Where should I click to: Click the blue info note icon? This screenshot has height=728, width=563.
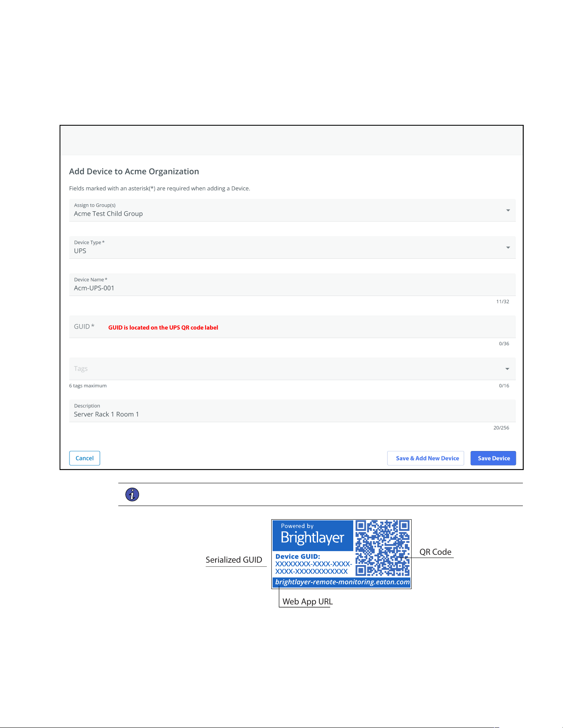(132, 494)
